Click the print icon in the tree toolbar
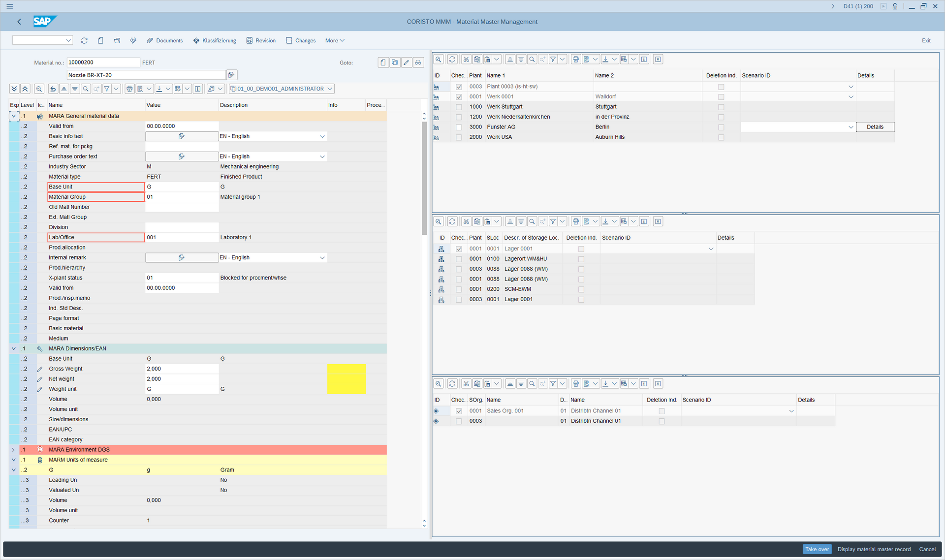Screen dimensions: 945x560 (x=129, y=89)
